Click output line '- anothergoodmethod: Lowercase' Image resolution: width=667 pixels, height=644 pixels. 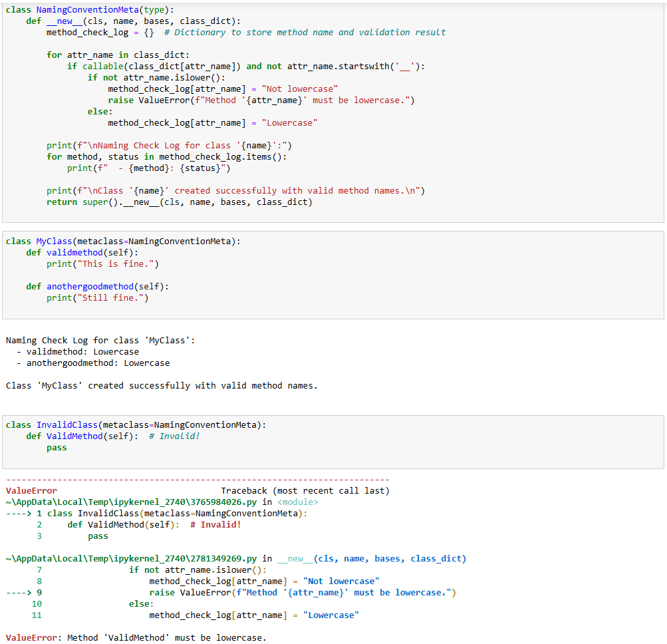coord(93,363)
